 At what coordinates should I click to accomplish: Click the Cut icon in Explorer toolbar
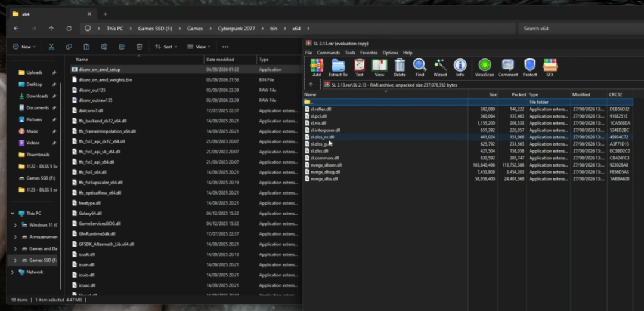[51, 47]
